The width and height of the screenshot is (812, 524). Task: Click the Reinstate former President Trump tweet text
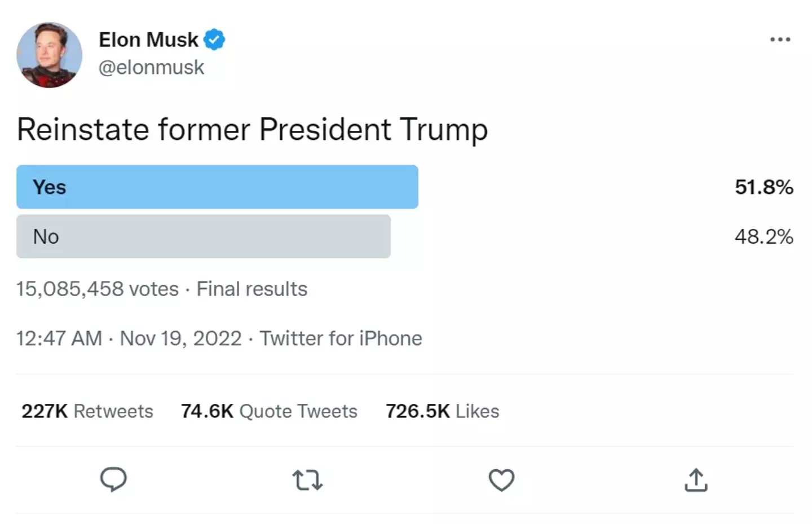[x=252, y=130]
